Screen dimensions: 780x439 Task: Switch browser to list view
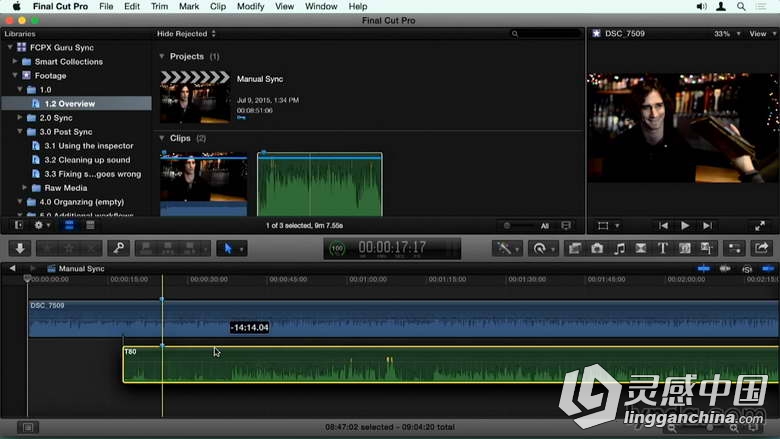pyautogui.click(x=90, y=225)
